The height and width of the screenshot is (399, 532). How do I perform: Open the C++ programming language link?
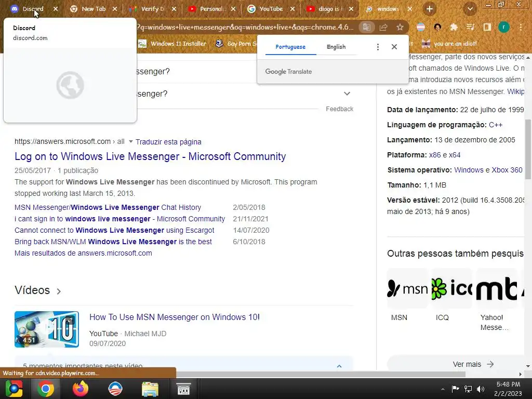click(495, 125)
